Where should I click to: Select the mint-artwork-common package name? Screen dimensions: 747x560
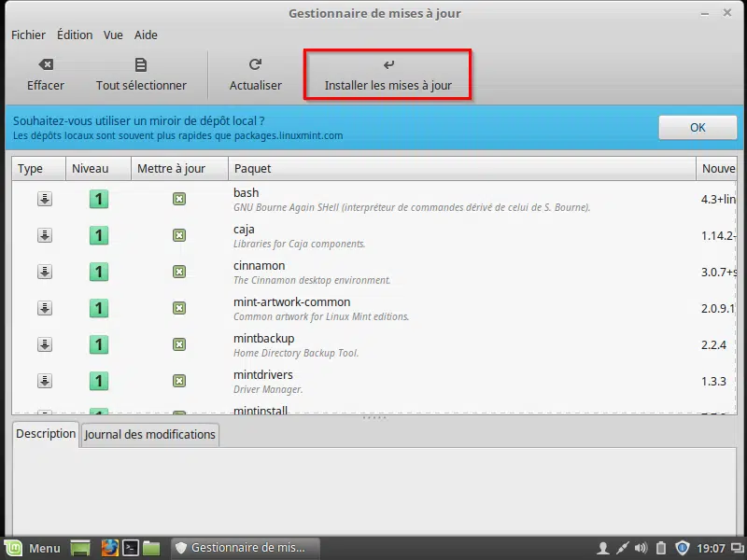point(291,301)
